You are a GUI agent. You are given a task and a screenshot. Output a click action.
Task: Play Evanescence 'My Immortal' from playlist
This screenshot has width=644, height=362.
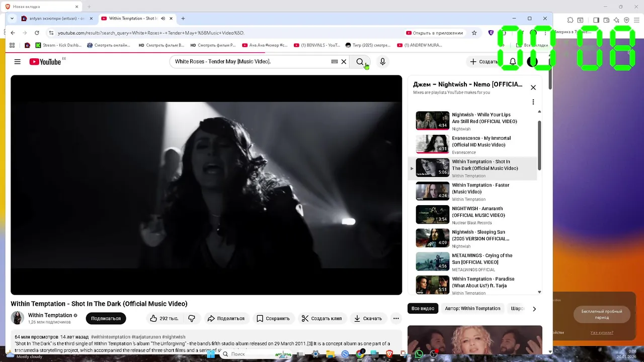point(472,144)
